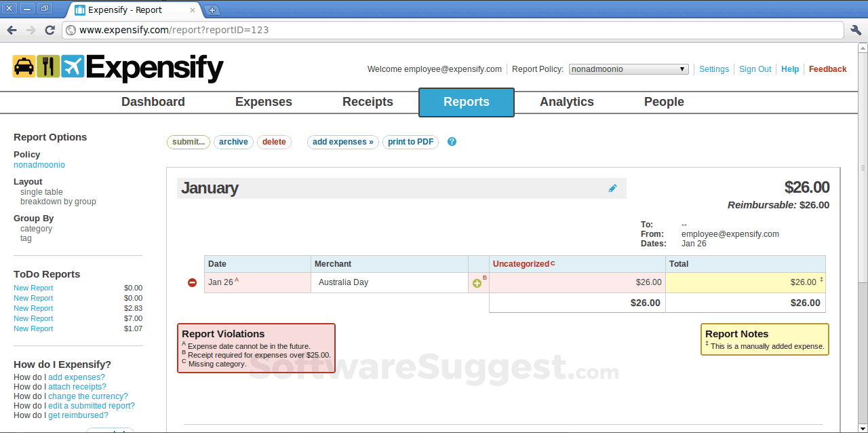The width and height of the screenshot is (868, 433).
Task: Open browser tools with wrench icon
Action: coord(856,30)
